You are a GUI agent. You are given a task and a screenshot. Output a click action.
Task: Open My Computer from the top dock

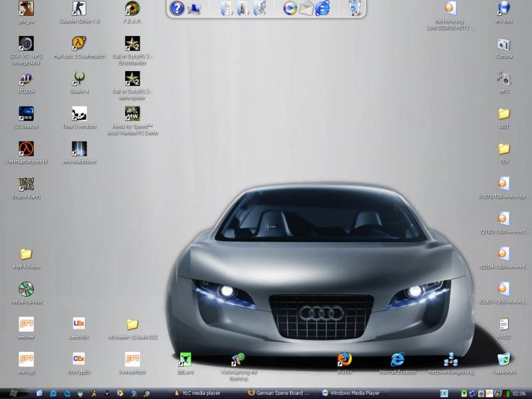point(194,9)
